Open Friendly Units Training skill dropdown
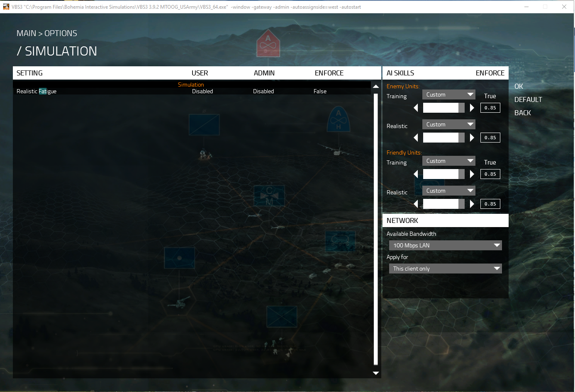This screenshot has width=575, height=392. pos(449,161)
